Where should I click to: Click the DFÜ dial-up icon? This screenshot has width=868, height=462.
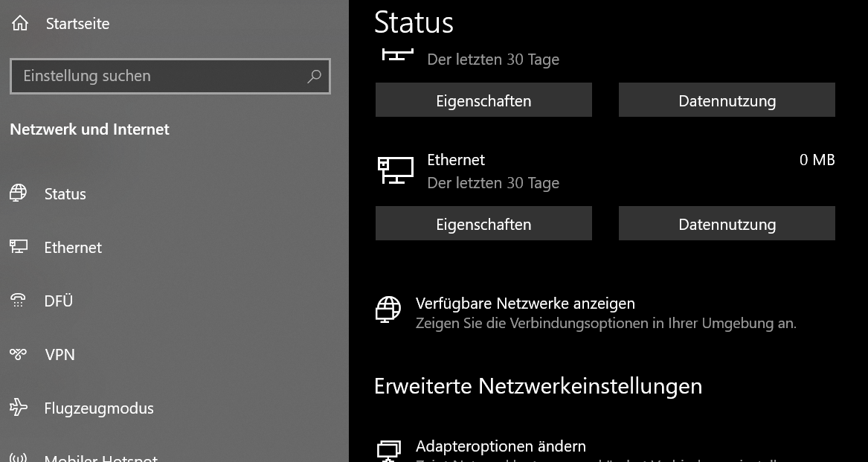18,301
